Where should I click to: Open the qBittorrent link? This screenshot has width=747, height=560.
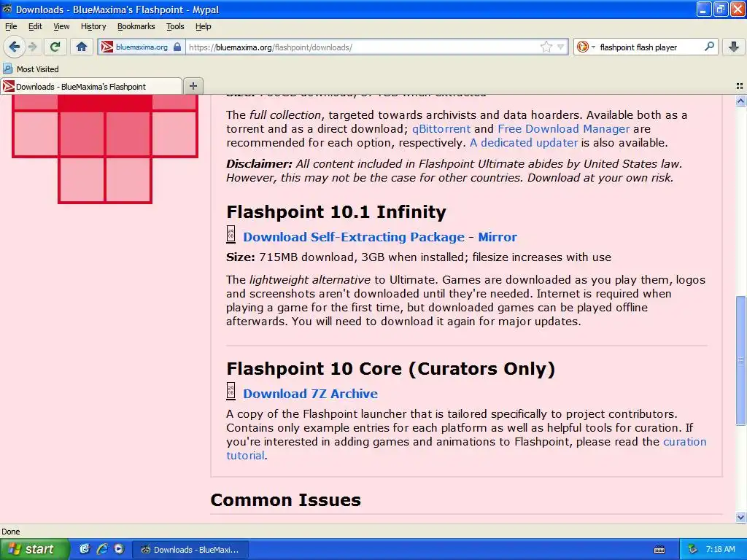[x=441, y=128]
